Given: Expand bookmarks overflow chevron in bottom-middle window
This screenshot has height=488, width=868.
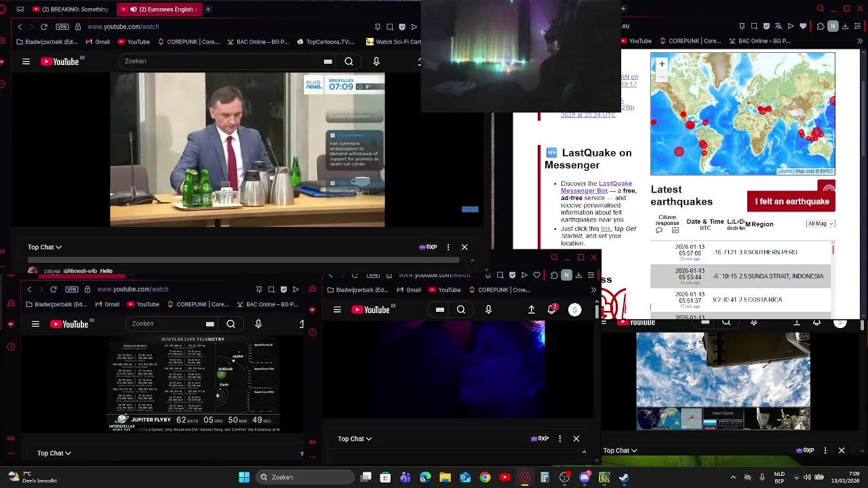Looking at the screenshot, I should (x=593, y=290).
